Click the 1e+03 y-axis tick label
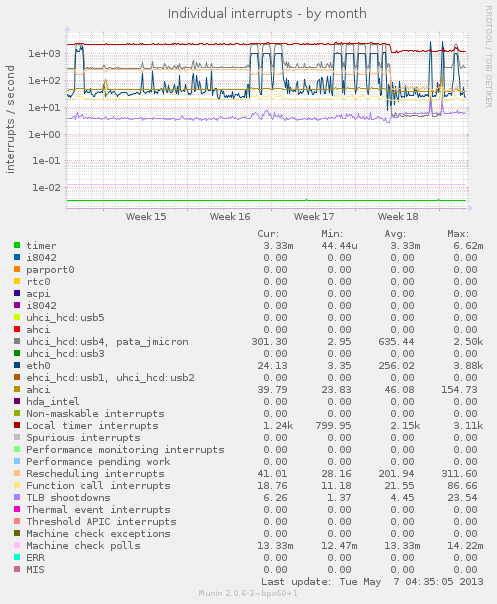The image size is (497, 604). 44,54
